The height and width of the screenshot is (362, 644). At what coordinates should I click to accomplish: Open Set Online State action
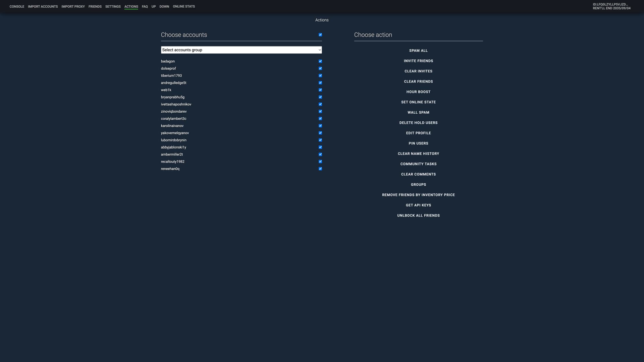pyautogui.click(x=418, y=102)
